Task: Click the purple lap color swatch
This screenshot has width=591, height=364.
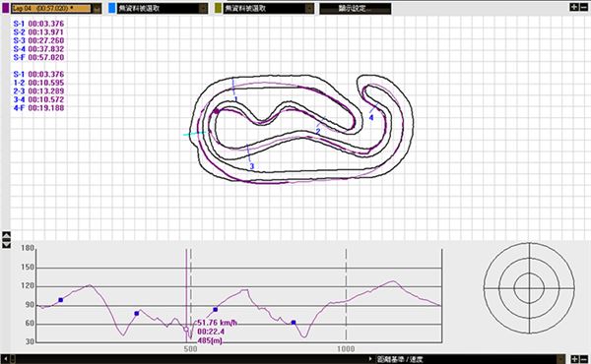Action: [6, 8]
